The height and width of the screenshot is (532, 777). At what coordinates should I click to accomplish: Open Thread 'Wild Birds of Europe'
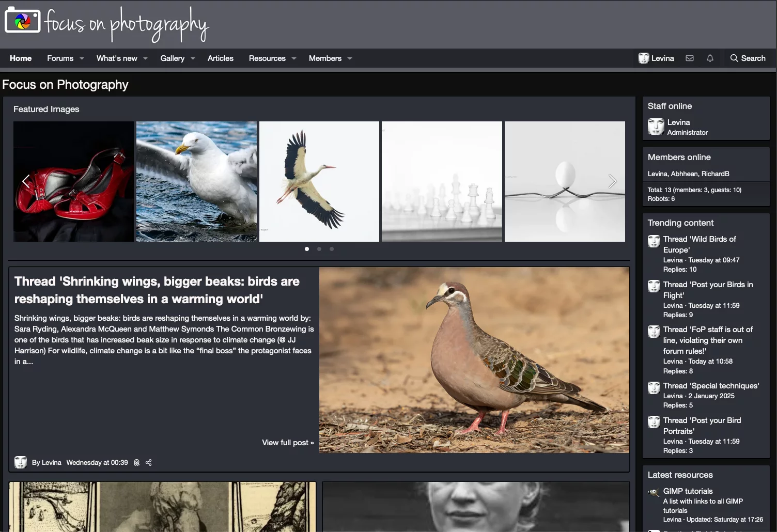tap(700, 244)
